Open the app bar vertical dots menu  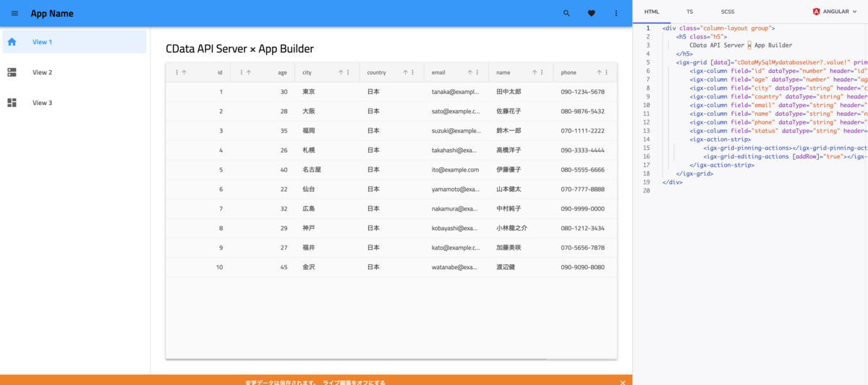click(x=616, y=13)
